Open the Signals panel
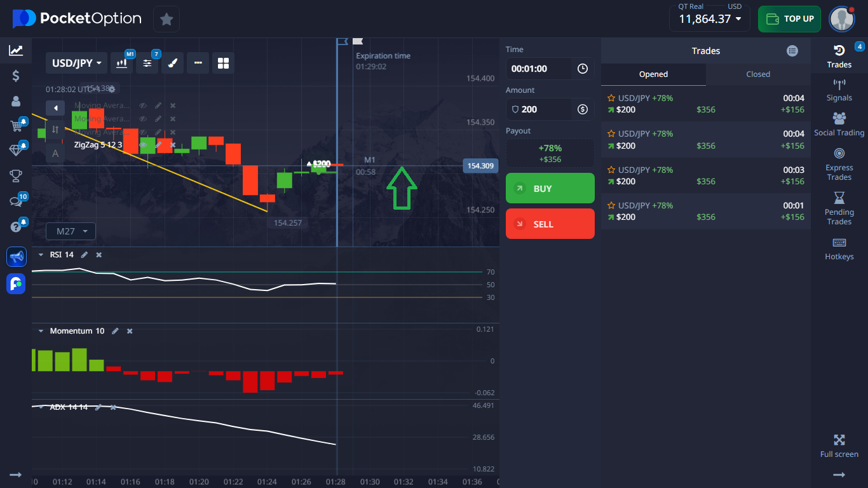 (x=839, y=89)
